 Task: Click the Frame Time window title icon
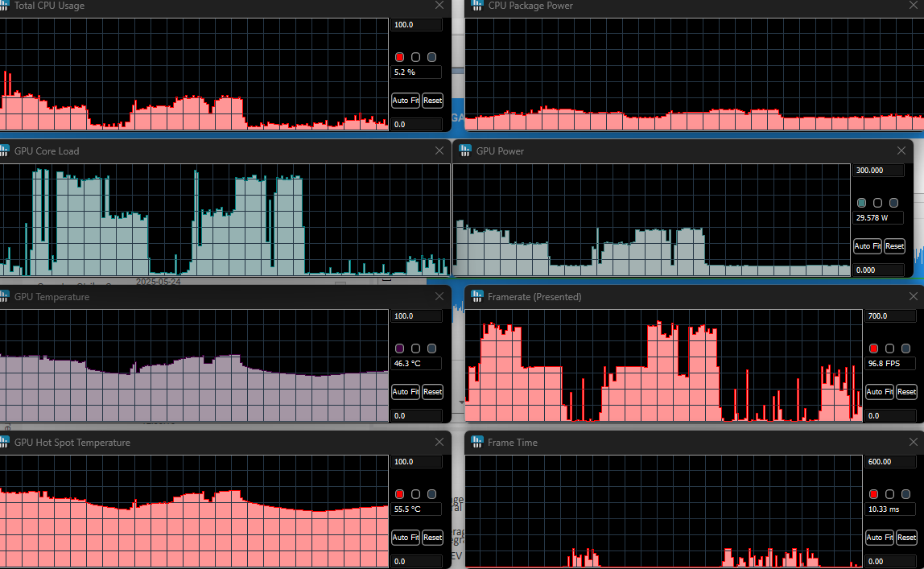point(476,442)
